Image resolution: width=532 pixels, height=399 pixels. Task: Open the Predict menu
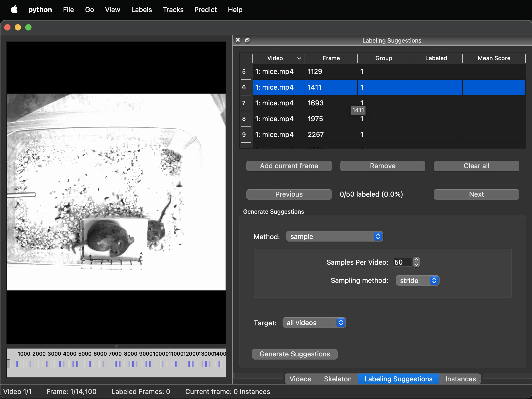pos(205,10)
